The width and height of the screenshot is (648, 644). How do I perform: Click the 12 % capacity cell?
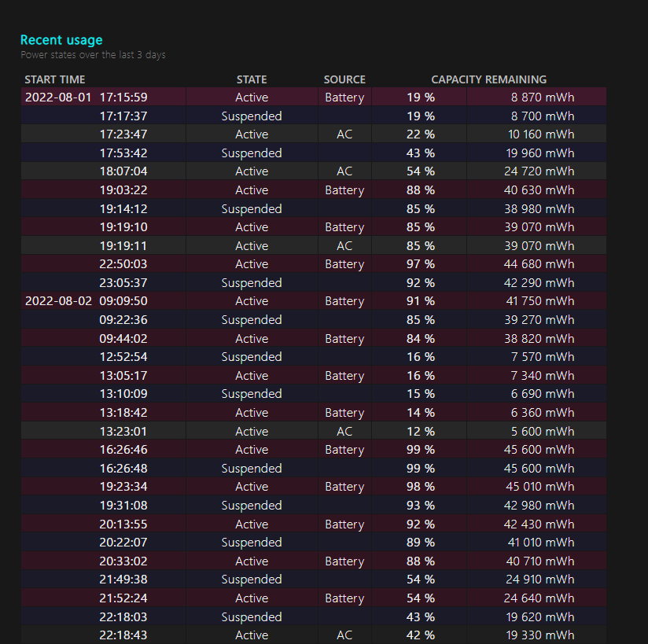[x=421, y=431]
